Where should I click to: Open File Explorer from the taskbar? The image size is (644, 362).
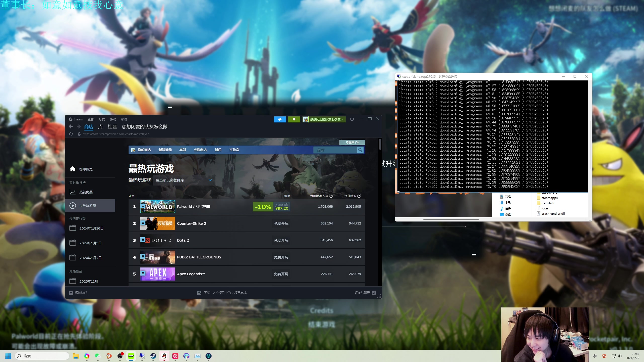(76, 356)
